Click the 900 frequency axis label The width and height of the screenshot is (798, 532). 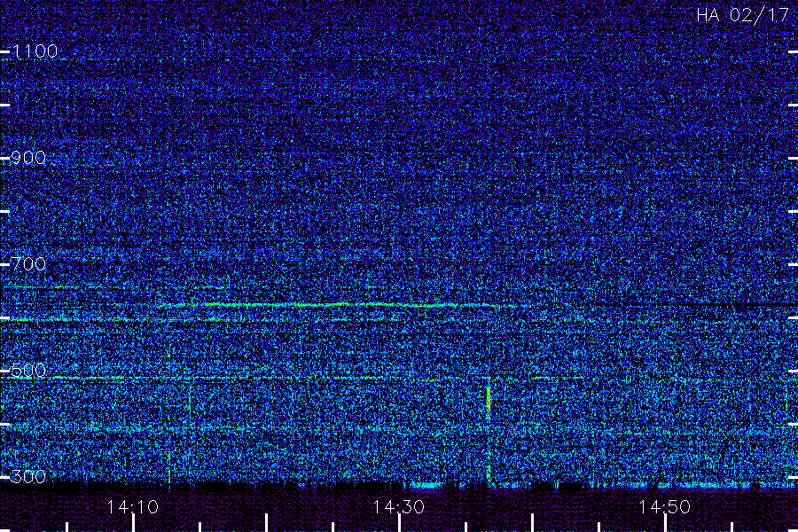[29, 158]
